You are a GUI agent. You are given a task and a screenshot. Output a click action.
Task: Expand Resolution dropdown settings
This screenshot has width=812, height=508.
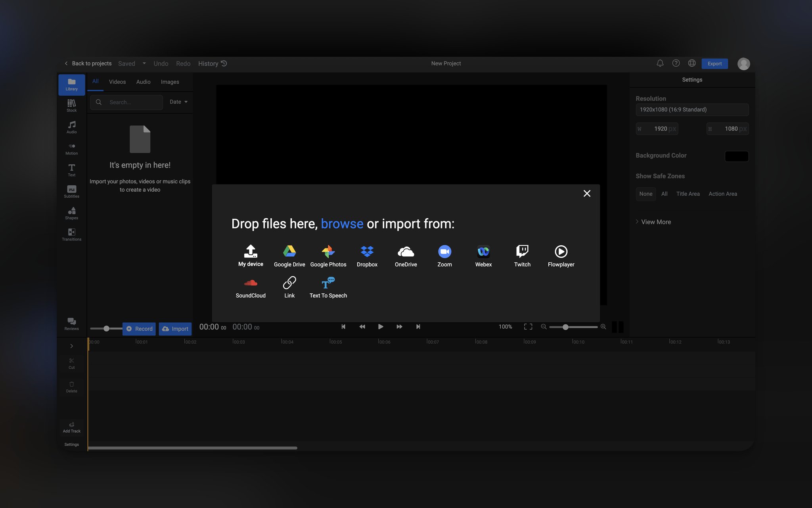691,110
